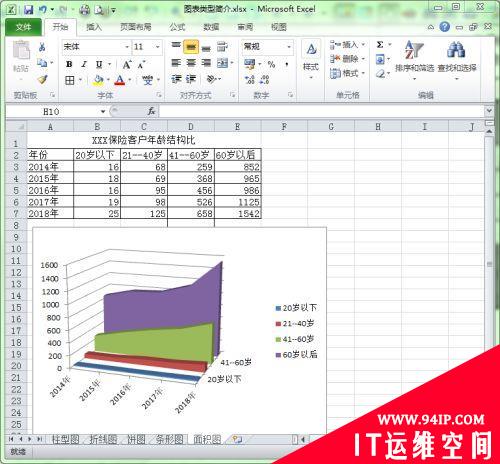Expand the number format dropdown
This screenshot has width=500, height=464.
(289, 47)
